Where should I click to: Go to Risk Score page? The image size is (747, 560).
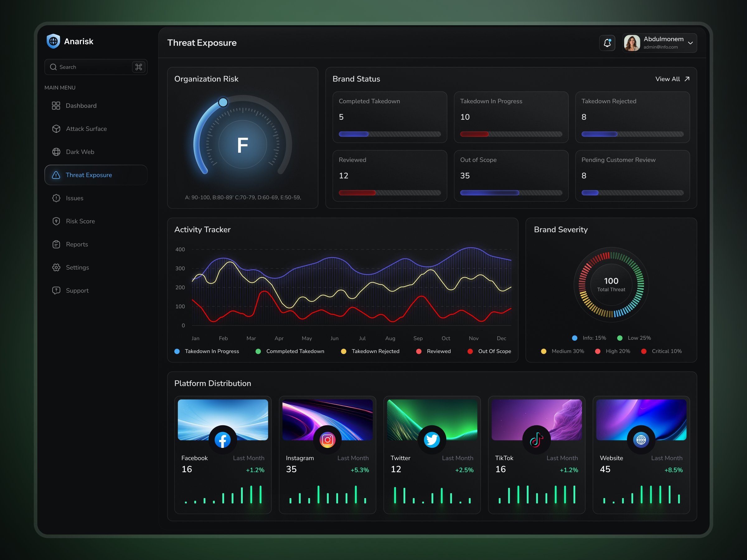click(x=80, y=221)
